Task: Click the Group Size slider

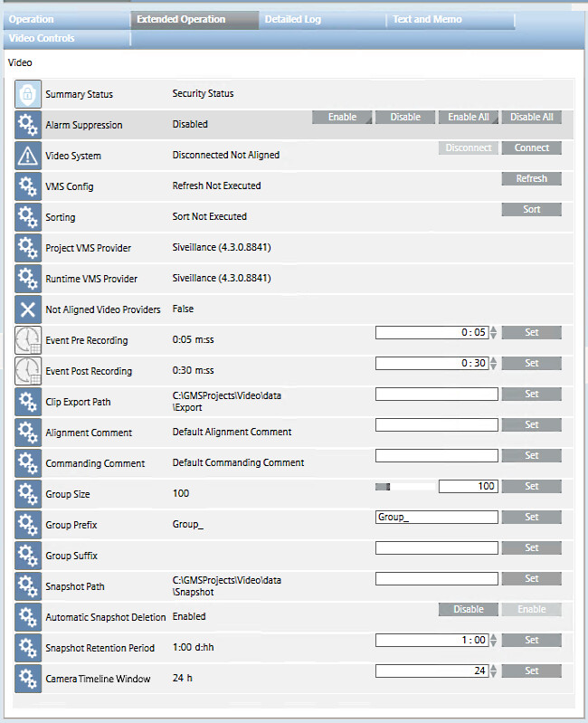Action: click(404, 487)
